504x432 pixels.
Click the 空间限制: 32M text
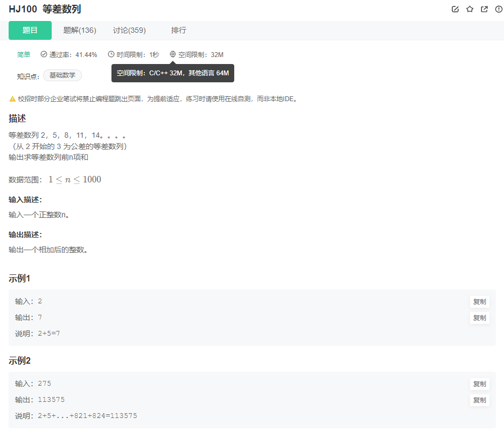click(200, 54)
